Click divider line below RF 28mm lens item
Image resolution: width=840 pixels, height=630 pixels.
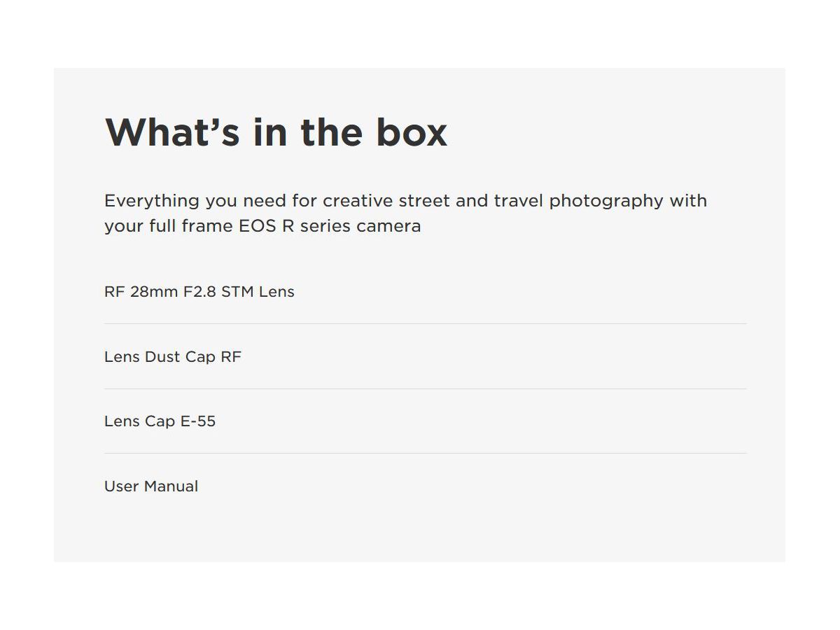[x=426, y=324]
